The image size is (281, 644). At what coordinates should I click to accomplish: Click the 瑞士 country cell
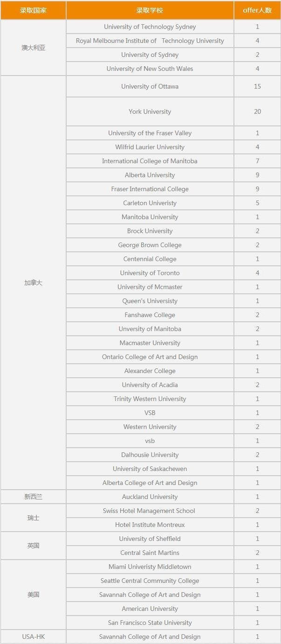33,518
